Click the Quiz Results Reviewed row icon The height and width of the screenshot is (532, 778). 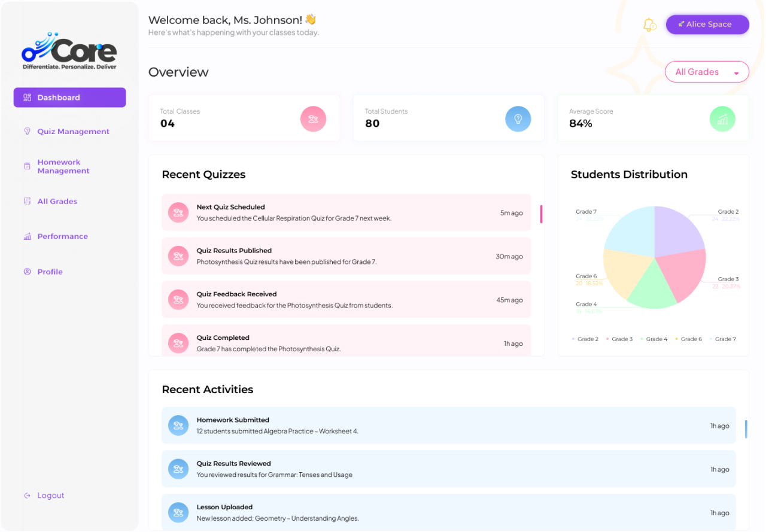(x=178, y=469)
